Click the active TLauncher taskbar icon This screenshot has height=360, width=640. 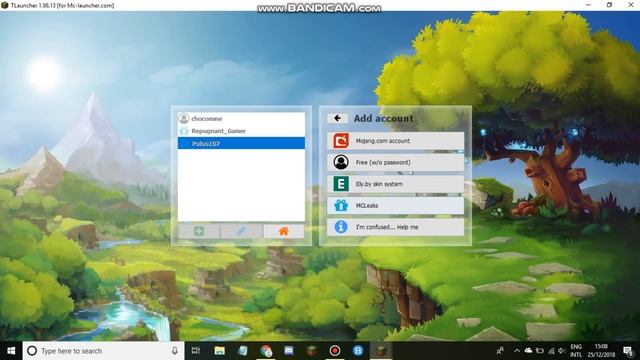click(x=381, y=351)
